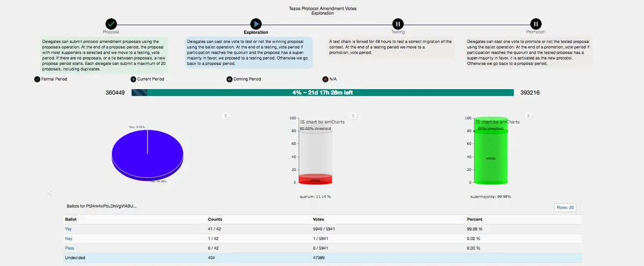Open the Yay ballot link
This screenshot has height=266, width=644.
68,229
